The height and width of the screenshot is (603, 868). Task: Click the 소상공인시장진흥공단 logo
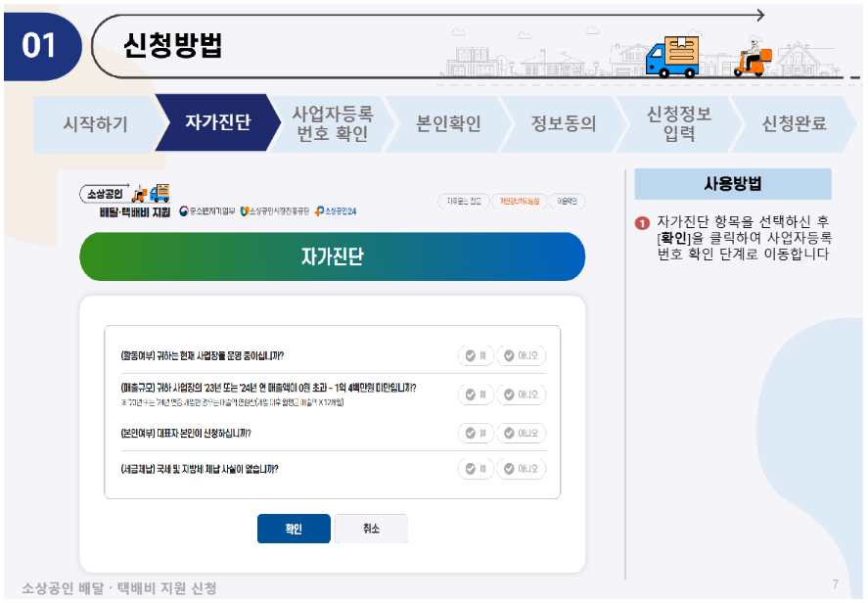point(275,211)
